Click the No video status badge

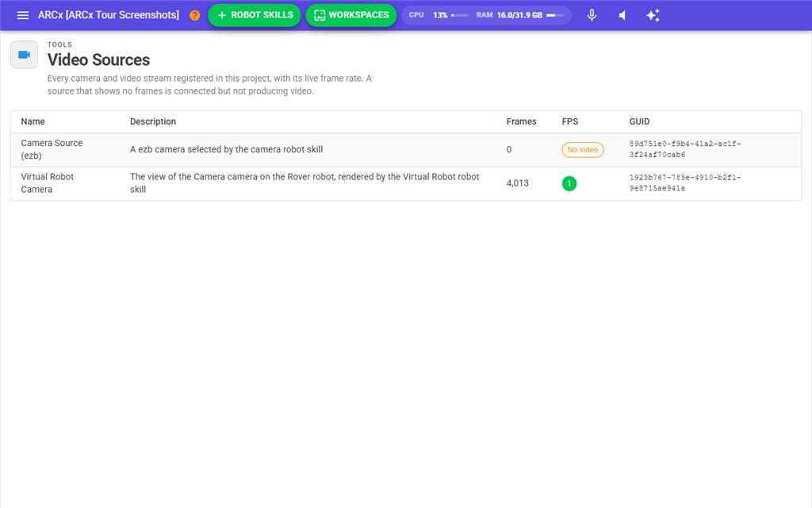[583, 150]
